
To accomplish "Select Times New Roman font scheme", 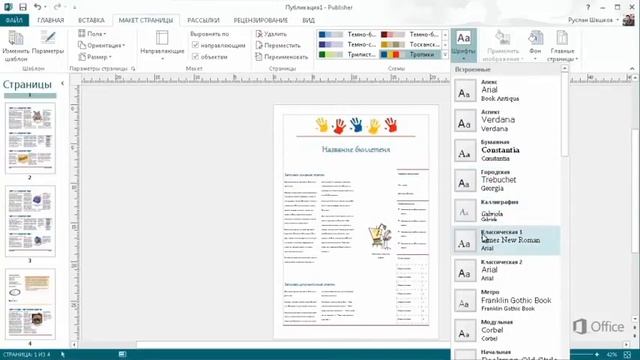I will tap(506, 240).
